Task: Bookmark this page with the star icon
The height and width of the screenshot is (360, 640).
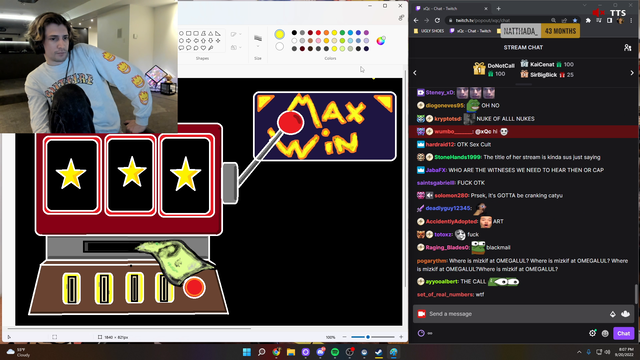Action: coord(575,20)
